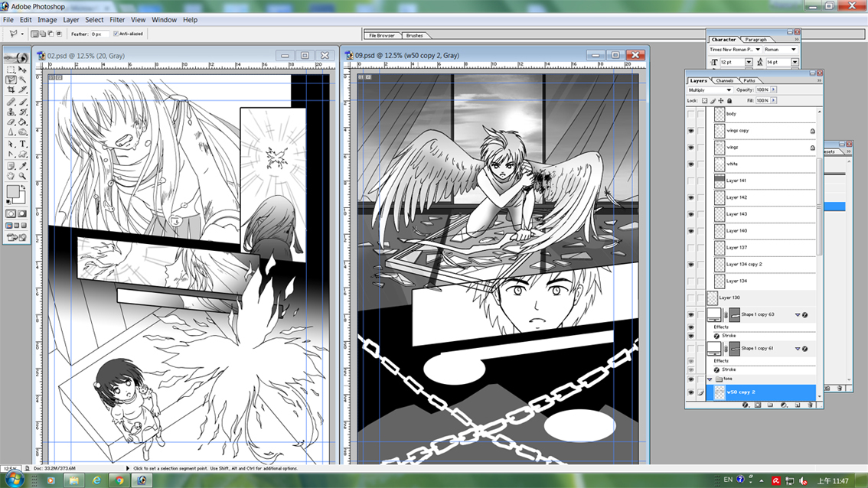Choose the Type tool in toolbox
The width and height of the screenshot is (868, 488).
coord(23,144)
